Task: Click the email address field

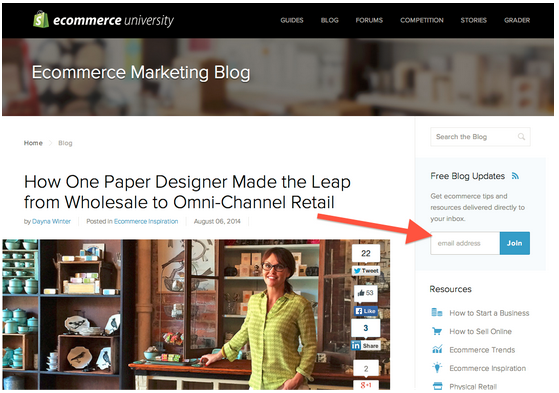Action: tap(465, 243)
